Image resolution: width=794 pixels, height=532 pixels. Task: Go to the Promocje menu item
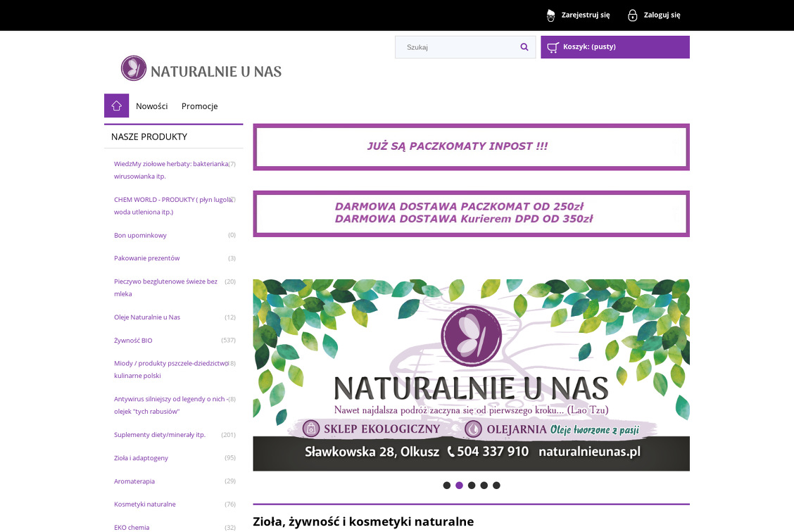pos(199,106)
